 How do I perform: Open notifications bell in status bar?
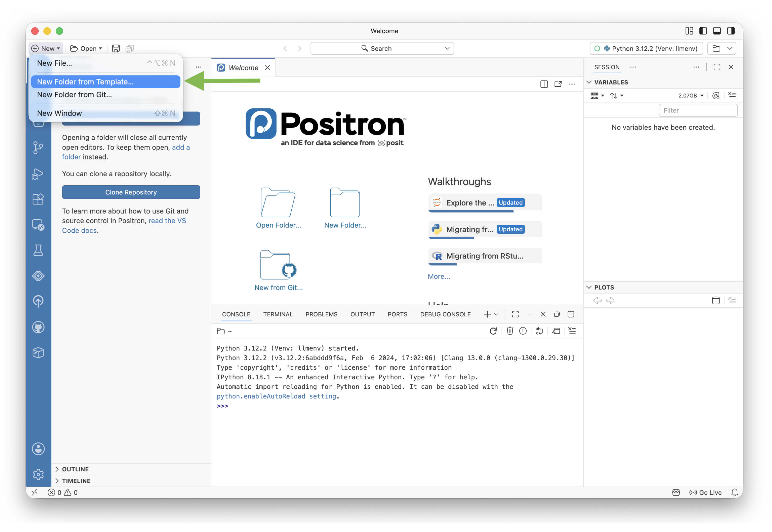coord(735,492)
